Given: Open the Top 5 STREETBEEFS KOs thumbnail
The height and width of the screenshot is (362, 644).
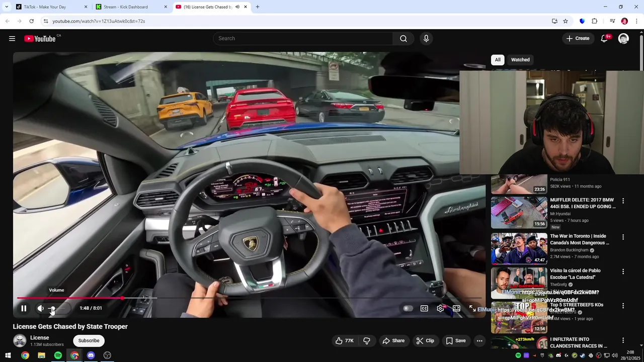Looking at the screenshot, I should pyautogui.click(x=519, y=317).
